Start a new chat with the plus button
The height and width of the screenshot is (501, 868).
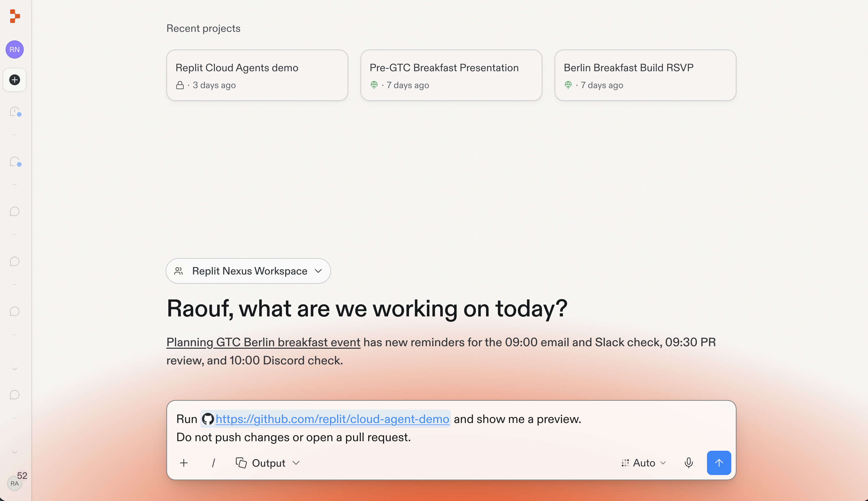tap(14, 80)
